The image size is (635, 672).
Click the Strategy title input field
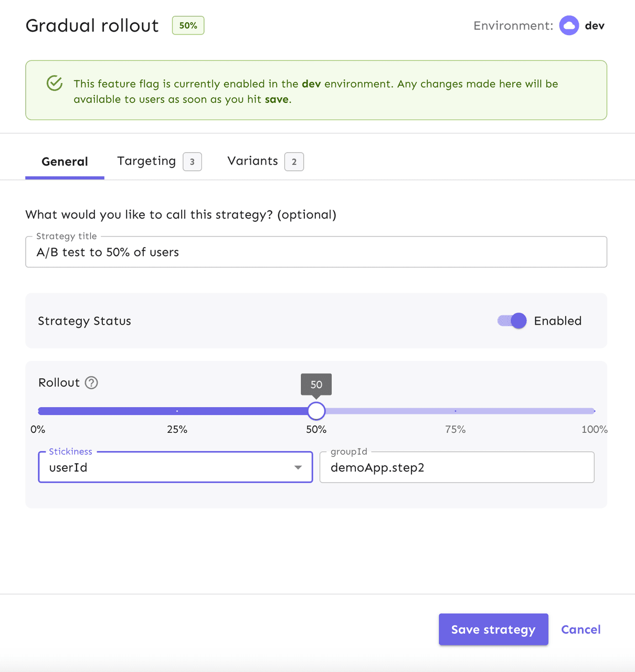(316, 252)
